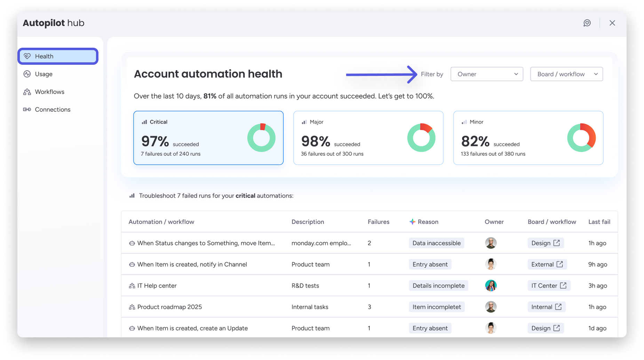Click the Reason column header sparkle icon

(x=412, y=222)
